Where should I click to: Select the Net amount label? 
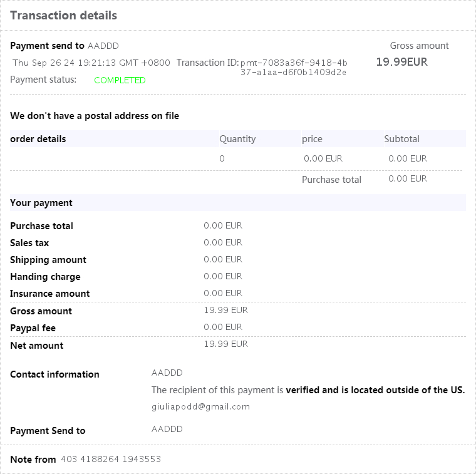[x=37, y=346]
